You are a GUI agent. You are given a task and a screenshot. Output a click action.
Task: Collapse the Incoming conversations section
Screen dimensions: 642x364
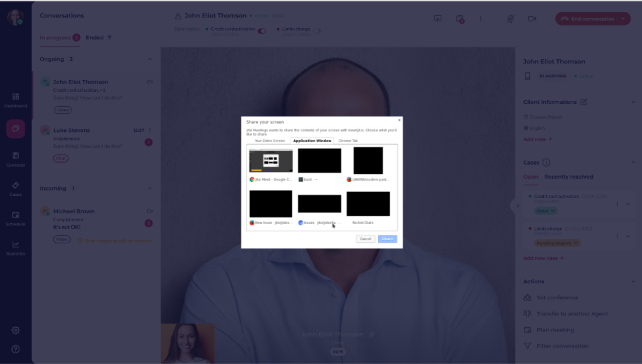click(150, 189)
